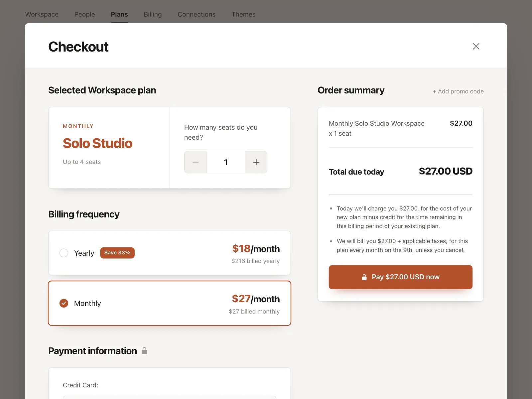Click the Checkout title
Screen dimensions: 532x399
pos(78,47)
